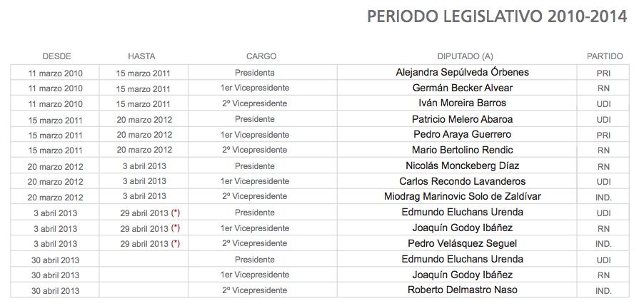644x306 pixels.
Task: Click the PARTIDO column header
Action: point(605,56)
